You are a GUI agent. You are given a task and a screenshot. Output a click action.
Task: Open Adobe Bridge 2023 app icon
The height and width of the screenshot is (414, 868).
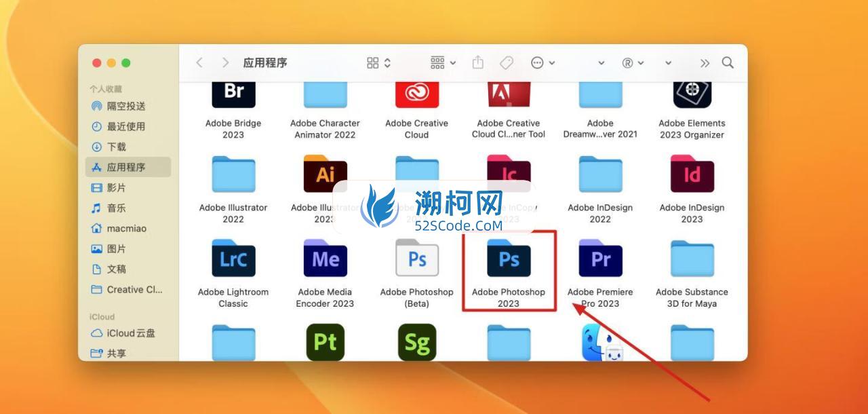[233, 94]
